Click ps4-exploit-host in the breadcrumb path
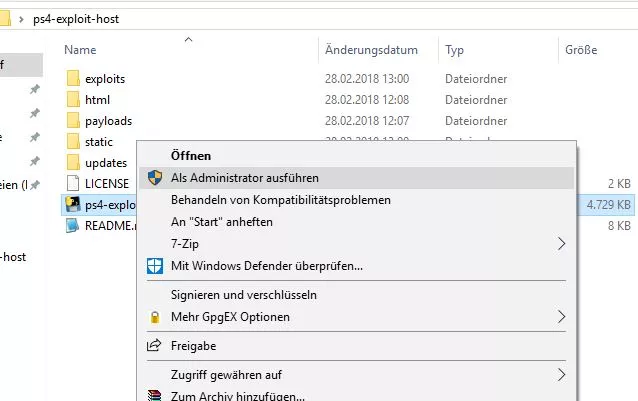The width and height of the screenshot is (638, 401). [x=76, y=19]
